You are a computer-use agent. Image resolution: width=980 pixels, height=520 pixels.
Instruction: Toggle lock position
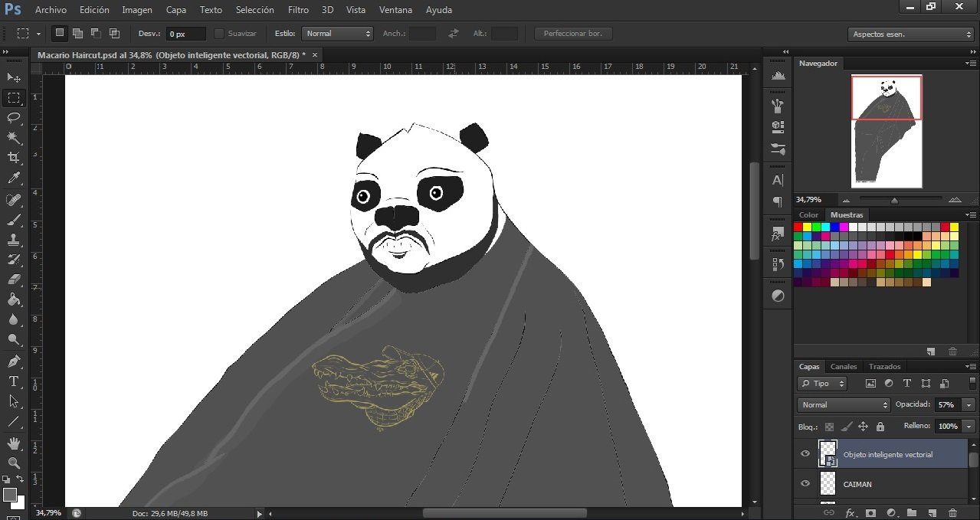[x=863, y=427]
